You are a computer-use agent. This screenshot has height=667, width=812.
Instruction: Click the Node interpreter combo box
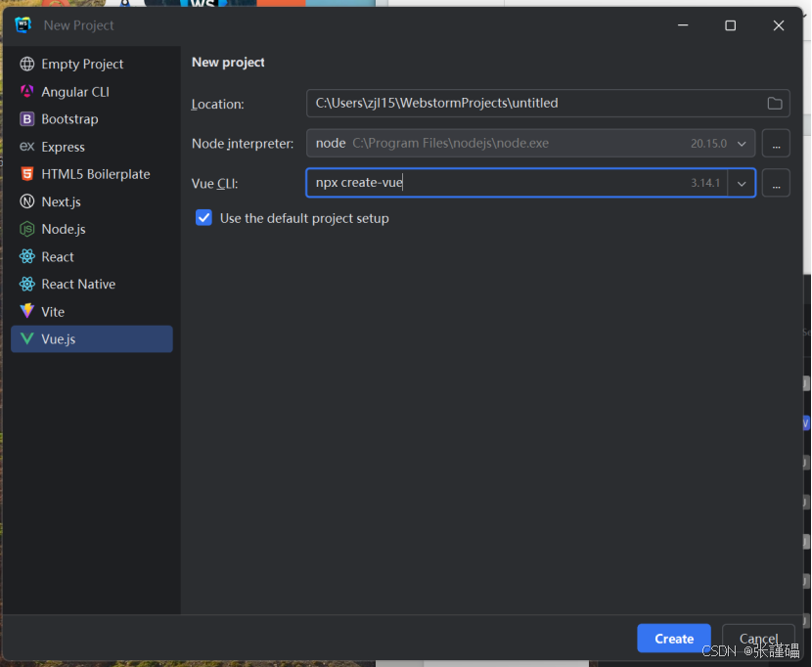(531, 144)
